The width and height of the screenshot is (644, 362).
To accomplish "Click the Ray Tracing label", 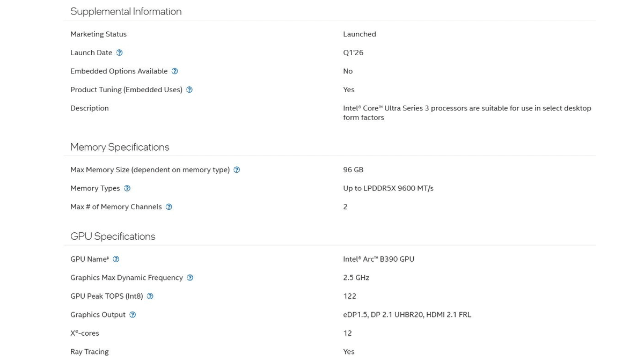I will pos(89,352).
